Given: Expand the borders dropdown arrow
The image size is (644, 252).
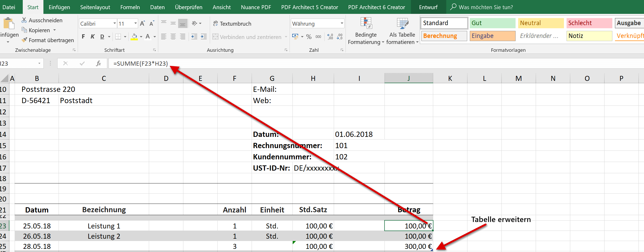Looking at the screenshot, I should click(x=125, y=37).
